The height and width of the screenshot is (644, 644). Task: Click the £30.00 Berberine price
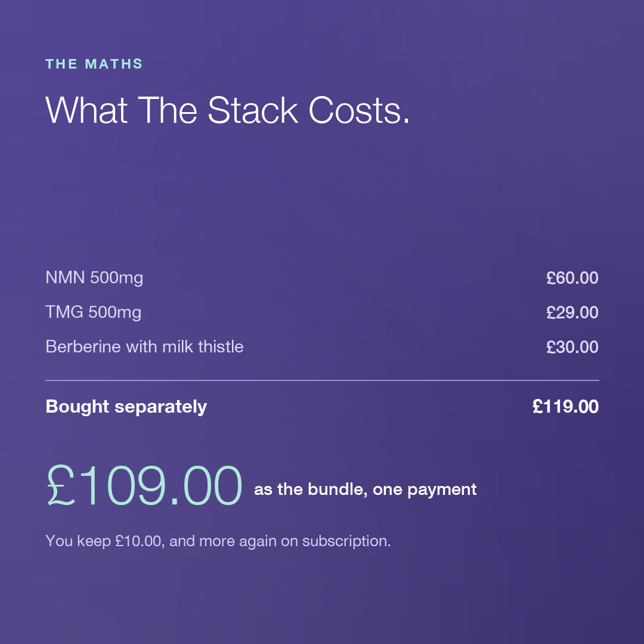tap(572, 347)
